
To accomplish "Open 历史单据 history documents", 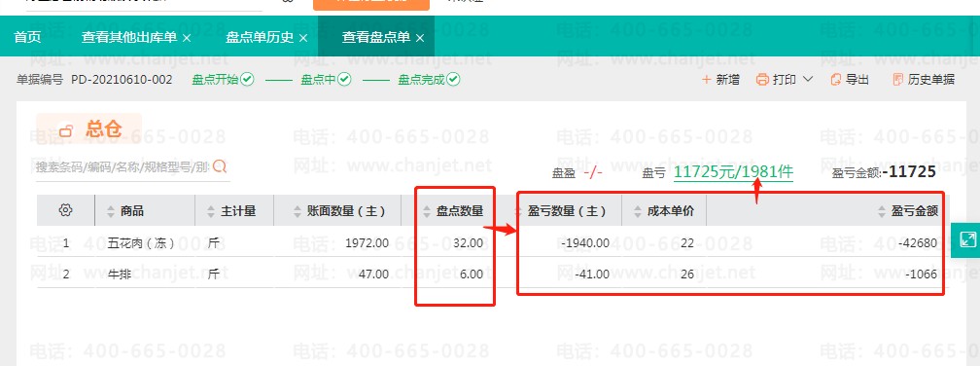I will [x=924, y=80].
